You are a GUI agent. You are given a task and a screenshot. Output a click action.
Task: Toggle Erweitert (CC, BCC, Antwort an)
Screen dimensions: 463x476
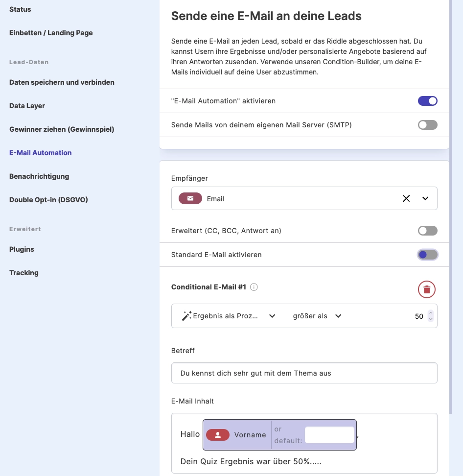pyautogui.click(x=427, y=230)
